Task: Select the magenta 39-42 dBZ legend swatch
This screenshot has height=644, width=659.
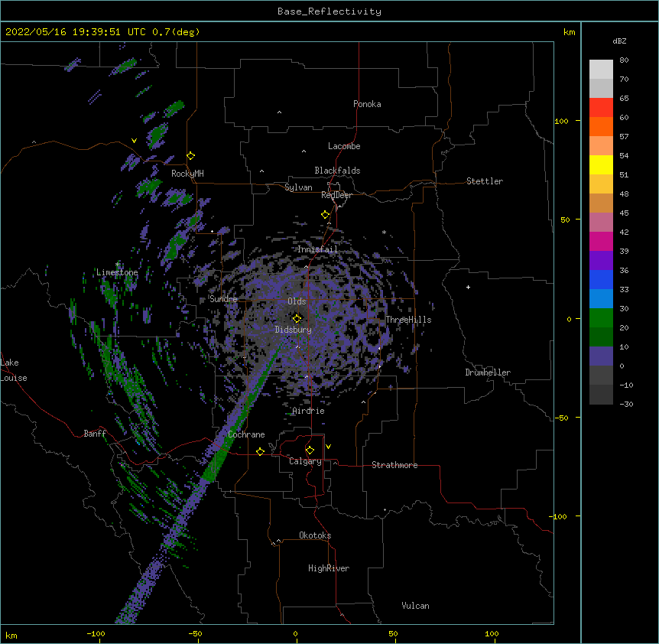Action: [x=601, y=241]
